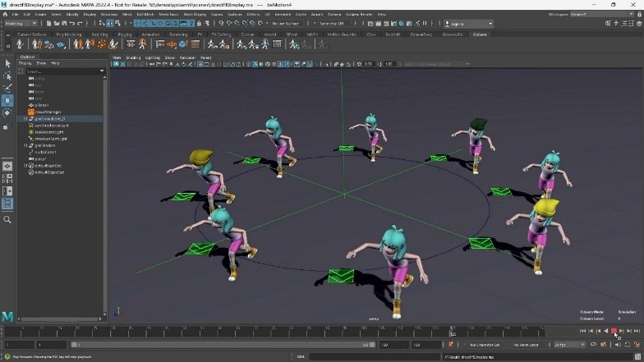Jump to the start of the playback range
The height and width of the screenshot is (362, 644).
click(582, 331)
